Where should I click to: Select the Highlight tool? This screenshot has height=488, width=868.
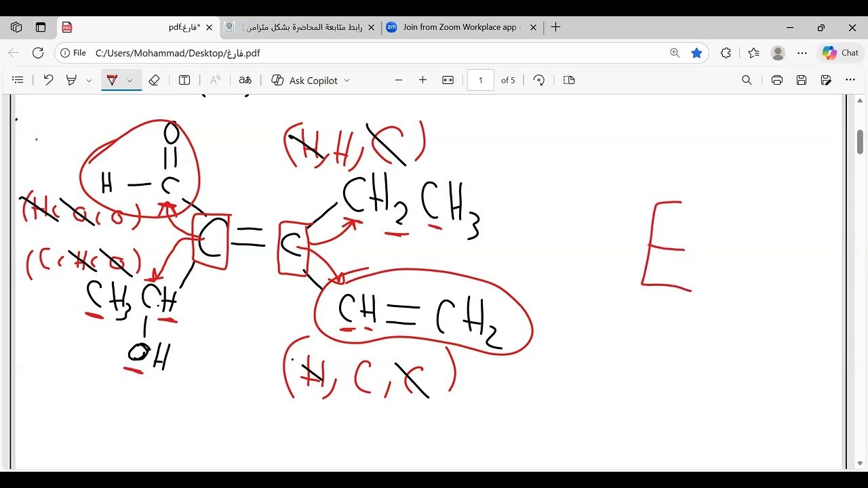(71, 80)
